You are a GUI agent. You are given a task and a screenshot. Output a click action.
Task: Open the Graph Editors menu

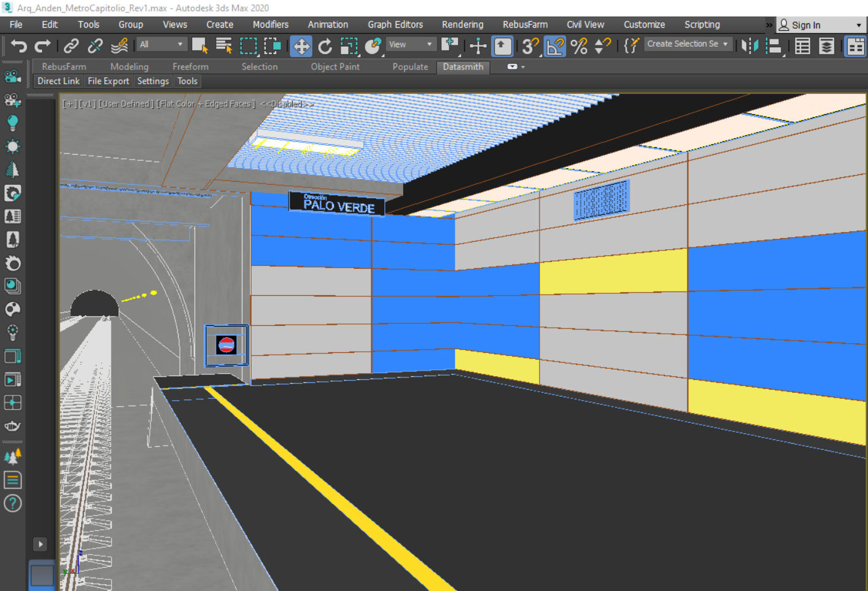click(x=395, y=25)
